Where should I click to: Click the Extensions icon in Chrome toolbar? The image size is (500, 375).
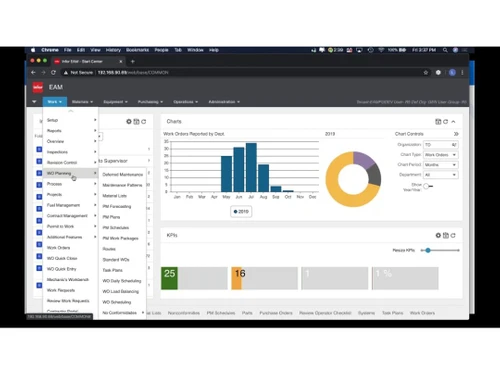438,72
